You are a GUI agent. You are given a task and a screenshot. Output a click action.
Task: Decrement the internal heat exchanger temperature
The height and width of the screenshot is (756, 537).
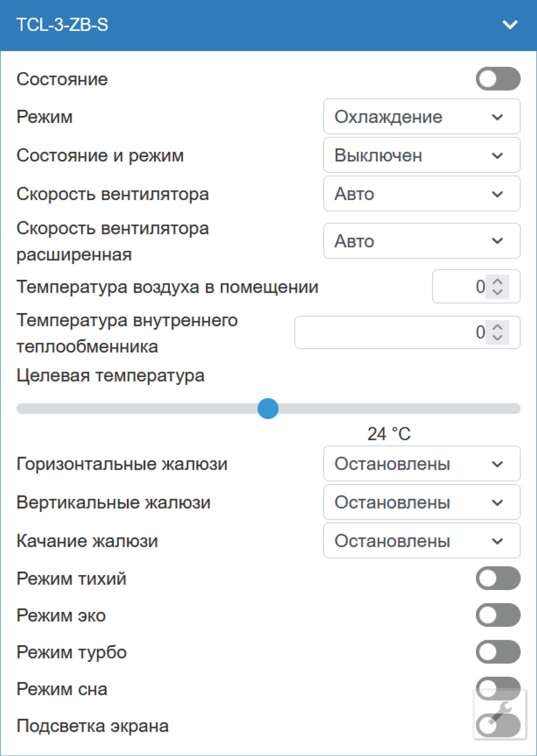497,337
